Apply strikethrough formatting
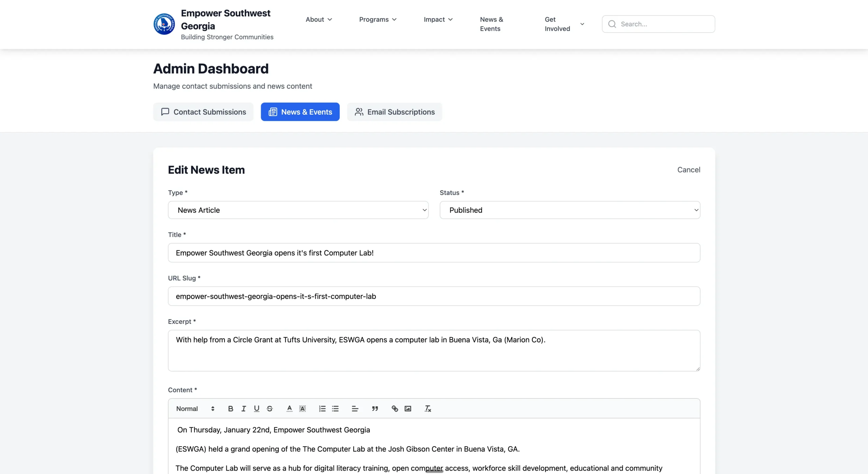868x474 pixels. 270,409
